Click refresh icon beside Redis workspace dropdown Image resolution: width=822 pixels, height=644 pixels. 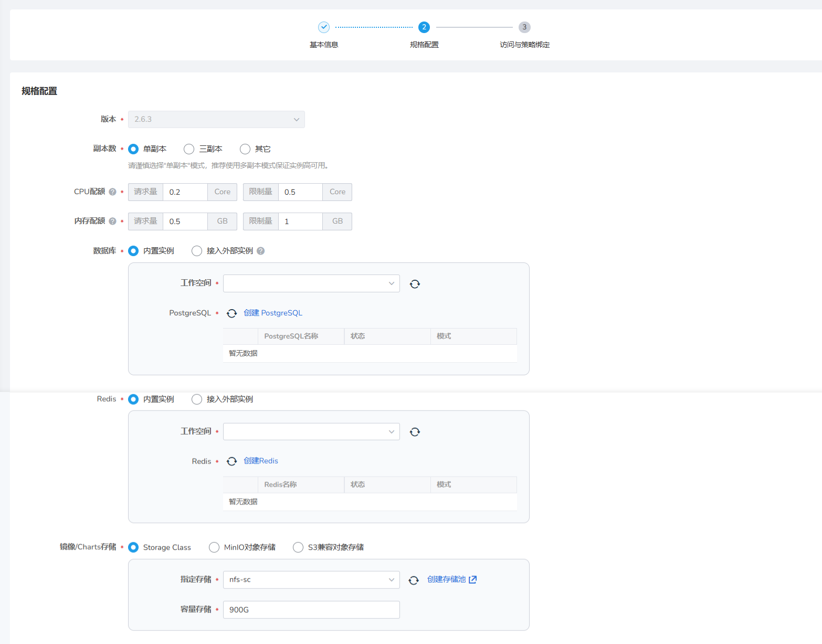415,432
